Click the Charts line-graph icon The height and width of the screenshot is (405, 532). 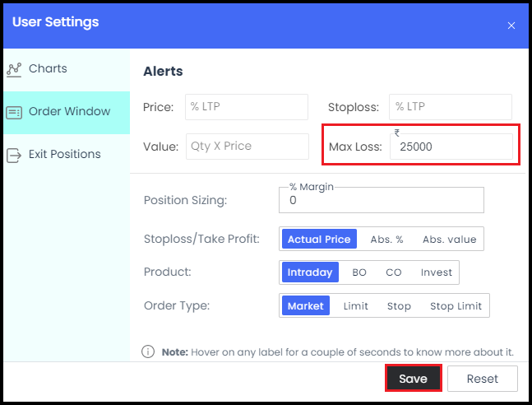[x=14, y=70]
